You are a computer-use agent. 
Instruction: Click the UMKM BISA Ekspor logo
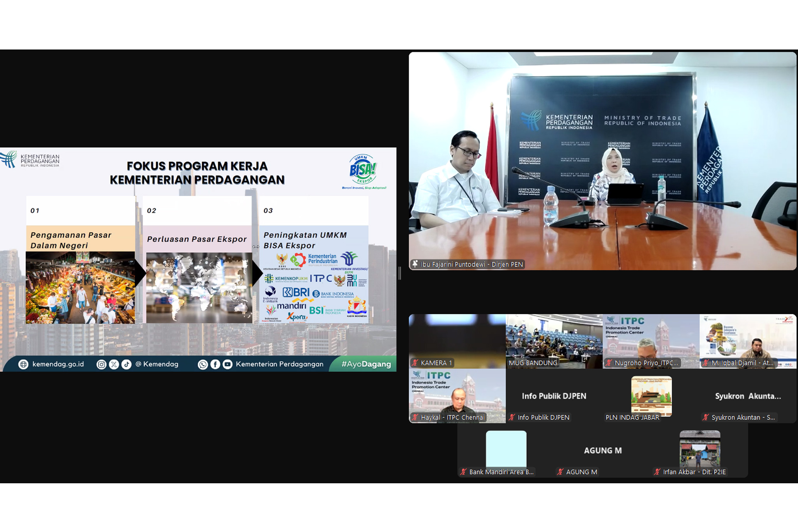pyautogui.click(x=363, y=170)
